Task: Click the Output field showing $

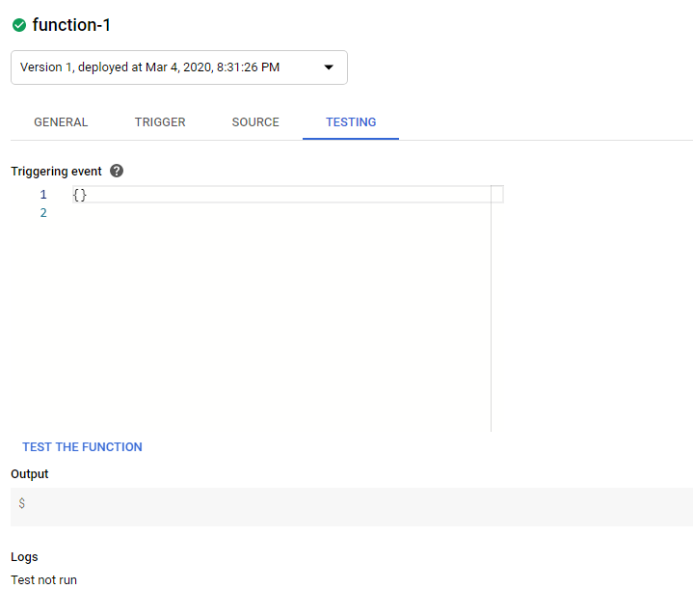Action: point(351,505)
